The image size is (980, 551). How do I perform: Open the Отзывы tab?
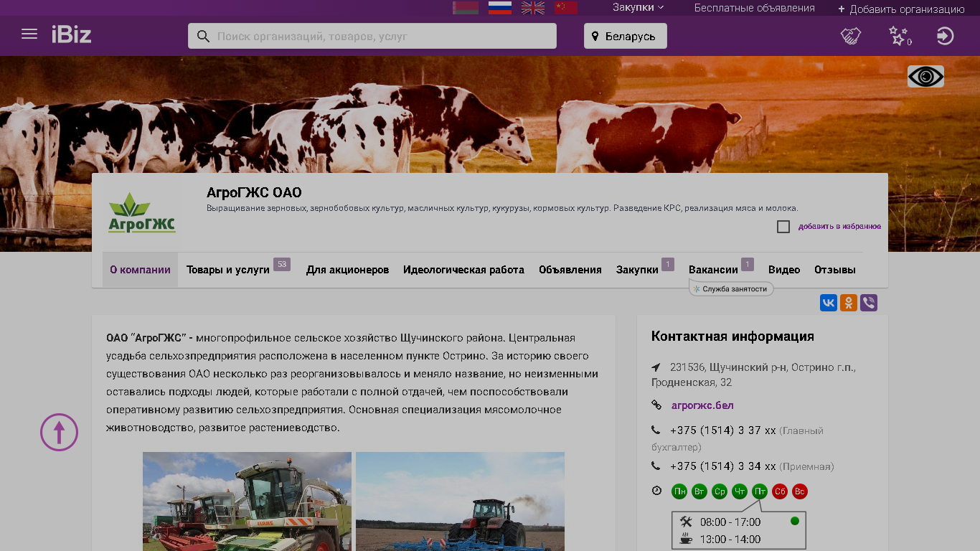835,270
